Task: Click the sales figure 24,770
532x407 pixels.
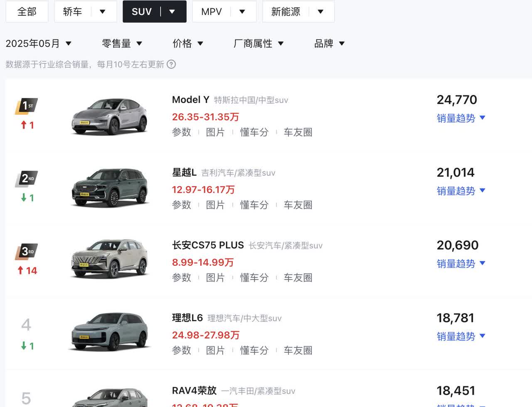Action: point(457,100)
